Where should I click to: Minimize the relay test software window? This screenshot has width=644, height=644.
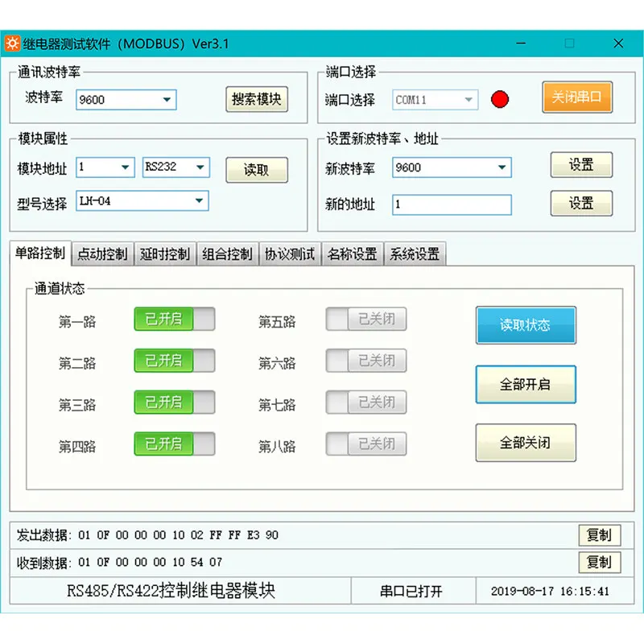coord(521,43)
